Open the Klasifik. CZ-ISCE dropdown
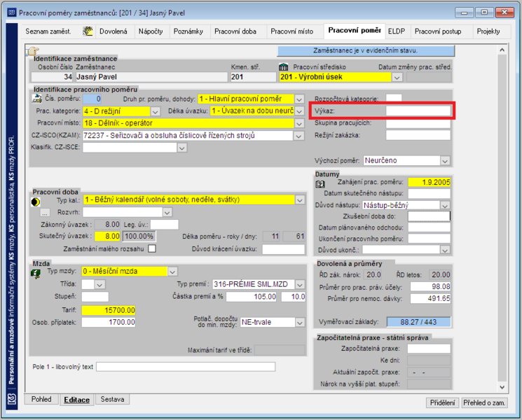Image resolution: width=522 pixels, height=420 pixels. point(181,148)
